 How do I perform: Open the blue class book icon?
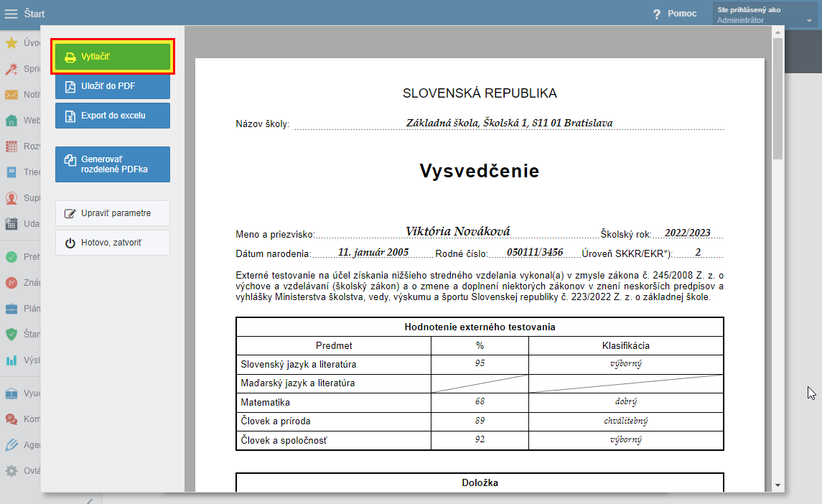click(x=11, y=172)
